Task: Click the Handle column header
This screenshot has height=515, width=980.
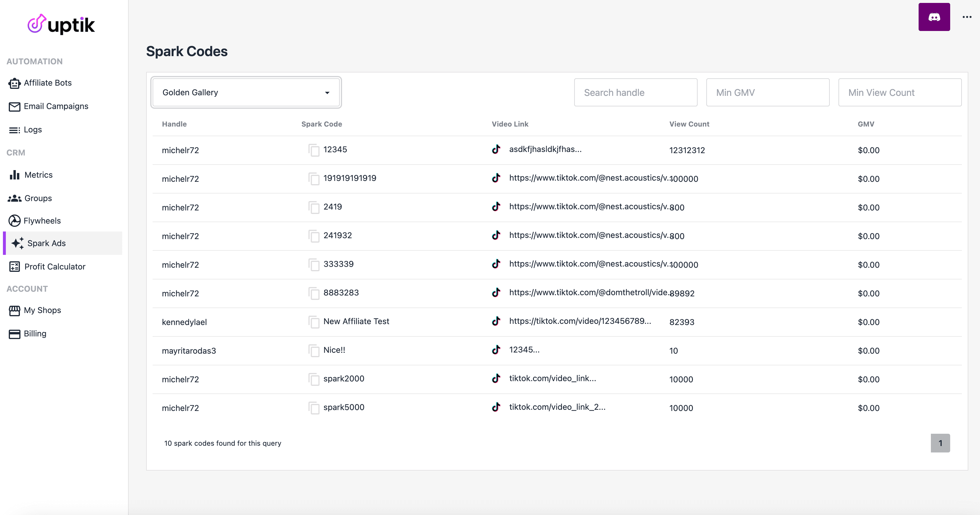Action: [174, 124]
